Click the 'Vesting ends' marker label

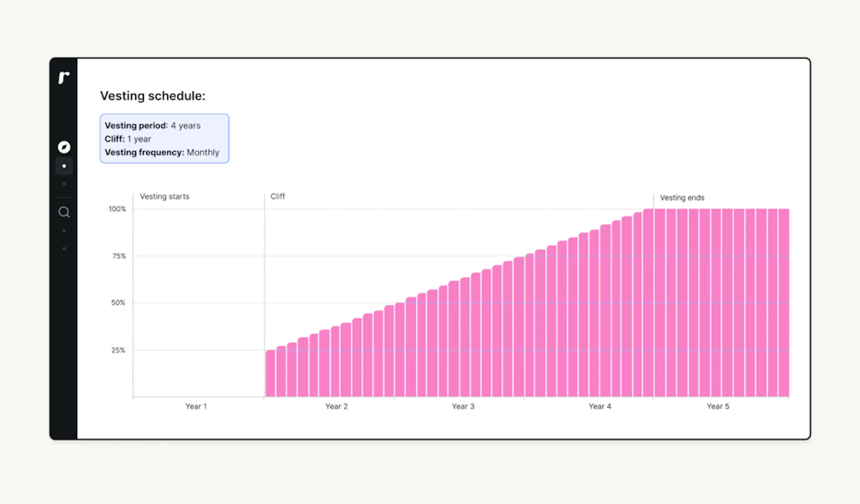(x=682, y=198)
